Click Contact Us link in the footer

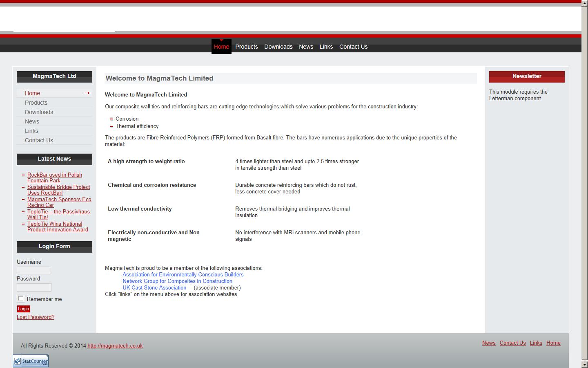click(x=513, y=343)
